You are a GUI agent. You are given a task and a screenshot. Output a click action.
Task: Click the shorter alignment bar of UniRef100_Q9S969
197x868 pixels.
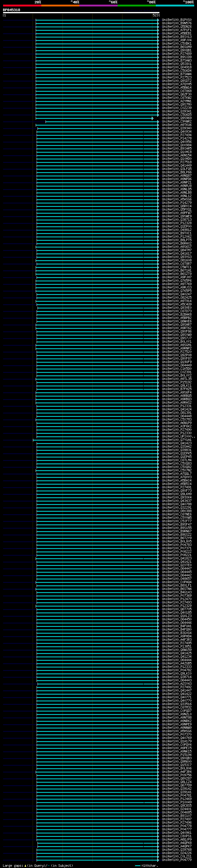pyautogui.click(x=94, y=118)
